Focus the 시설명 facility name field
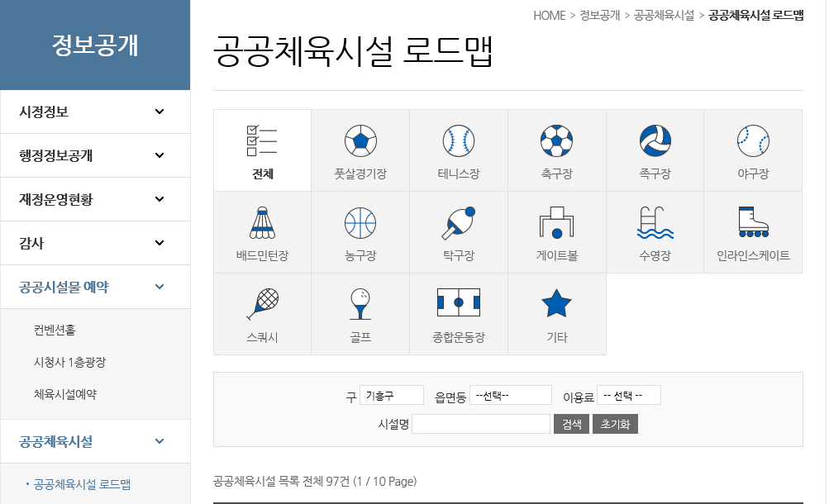This screenshot has height=504, width=829. point(481,425)
